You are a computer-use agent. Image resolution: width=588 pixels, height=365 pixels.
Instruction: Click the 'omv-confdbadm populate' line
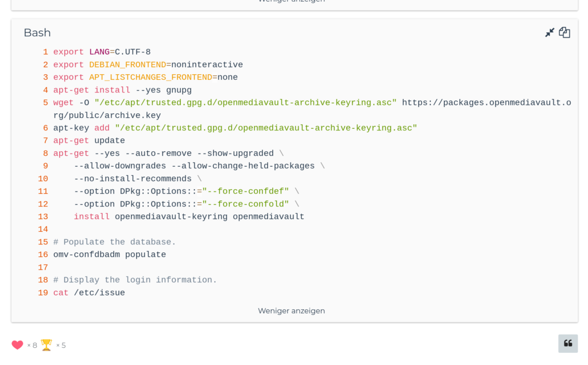tap(110, 255)
